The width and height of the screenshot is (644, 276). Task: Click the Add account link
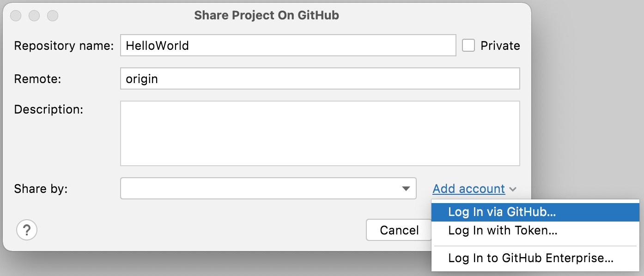pos(468,189)
